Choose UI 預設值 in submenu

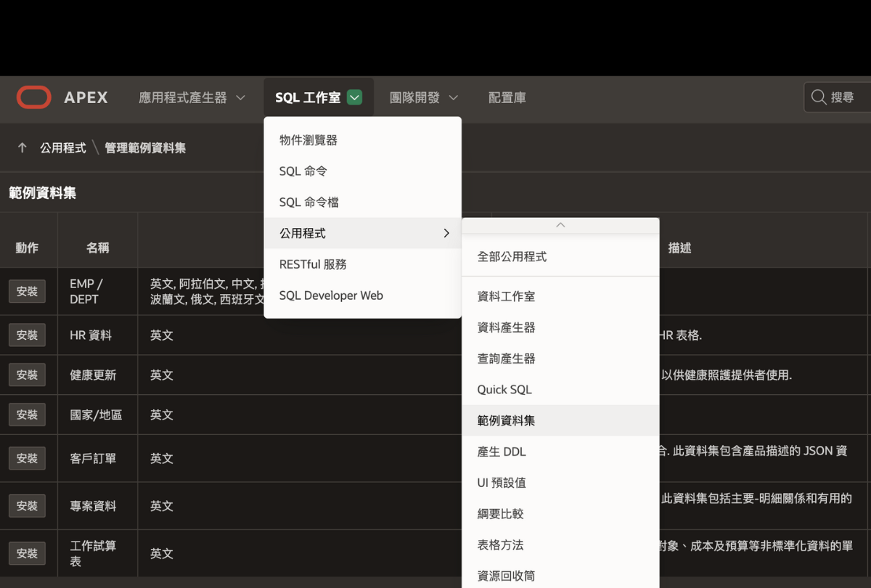tap(560, 483)
